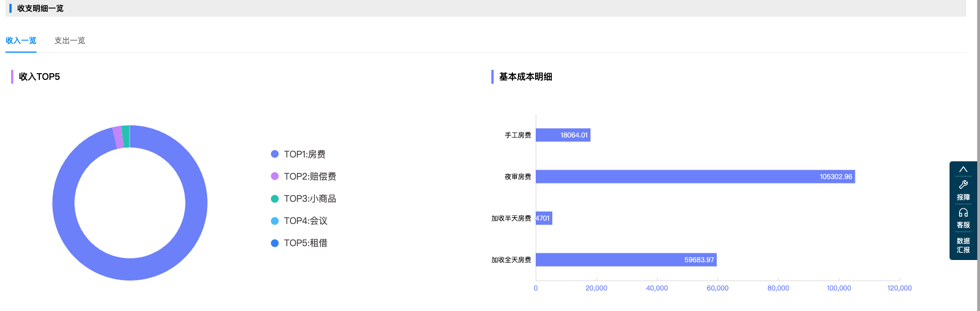980x311 pixels.
Task: Switch to 支出一览 tab
Action: click(x=70, y=40)
